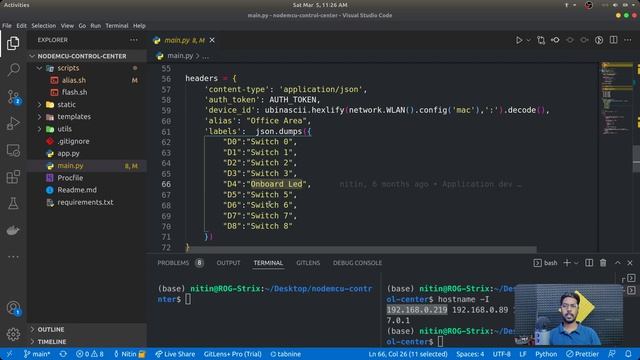Change Python language mode
Viewport: 640px width, 360px height.
(x=546, y=354)
